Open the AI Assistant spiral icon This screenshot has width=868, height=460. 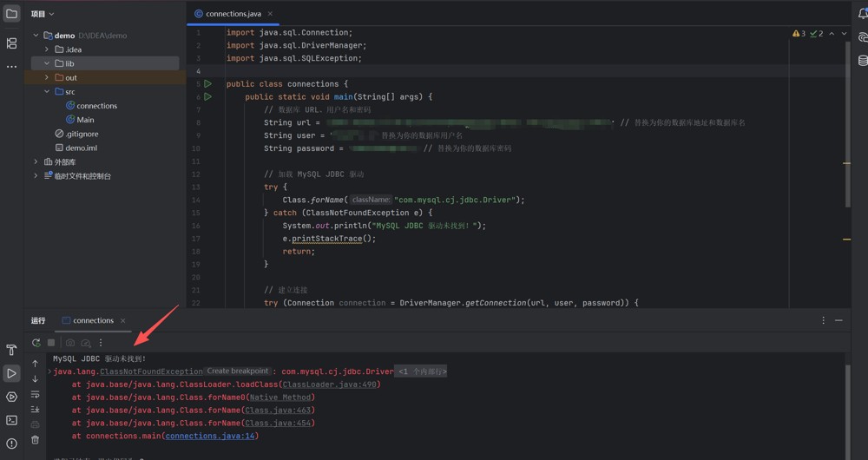863,37
